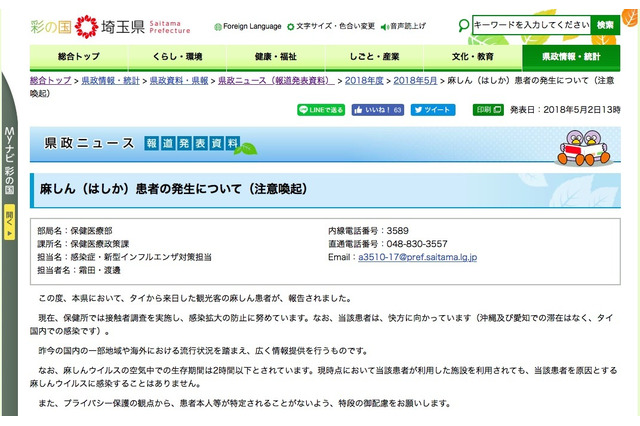Go to 2018年5月 breadcrumb link

[x=415, y=80]
